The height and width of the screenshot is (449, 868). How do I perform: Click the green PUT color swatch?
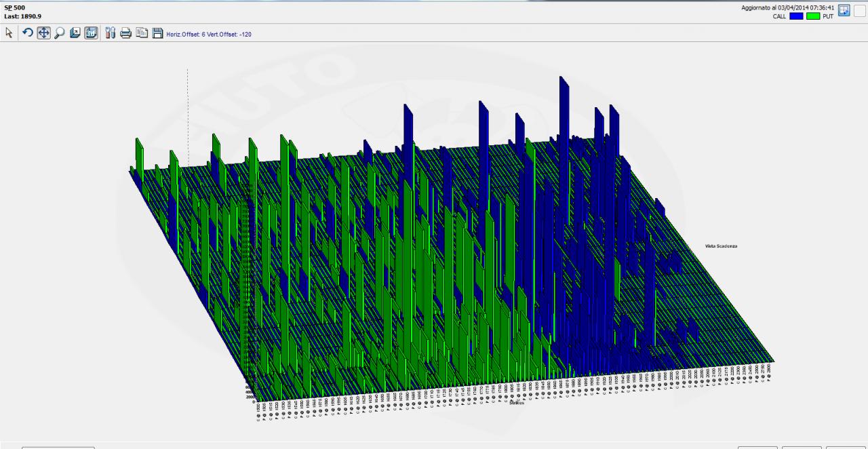(x=813, y=16)
